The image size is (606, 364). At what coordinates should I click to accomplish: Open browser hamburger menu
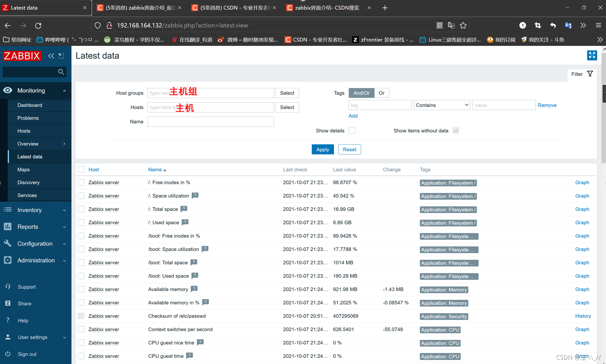coord(598,25)
